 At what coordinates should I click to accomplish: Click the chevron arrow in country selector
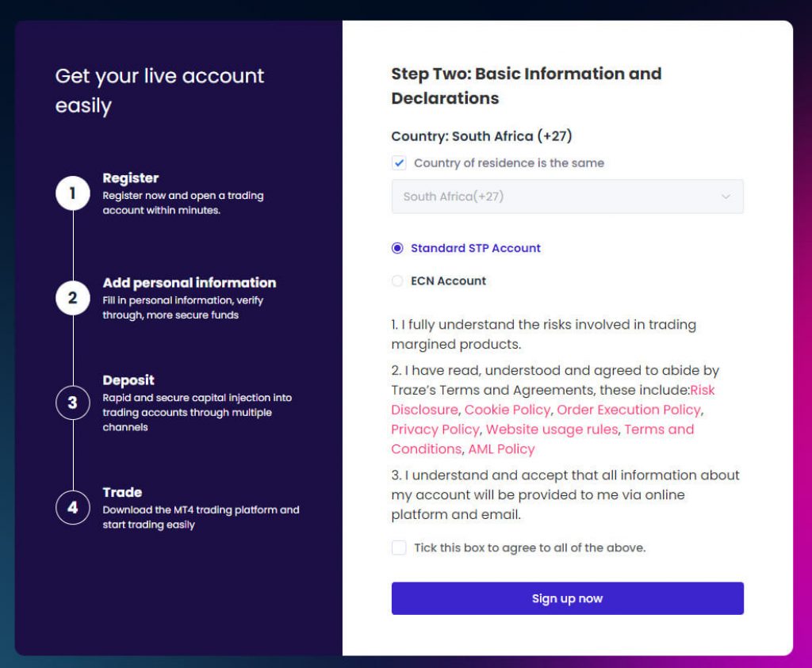point(726,197)
